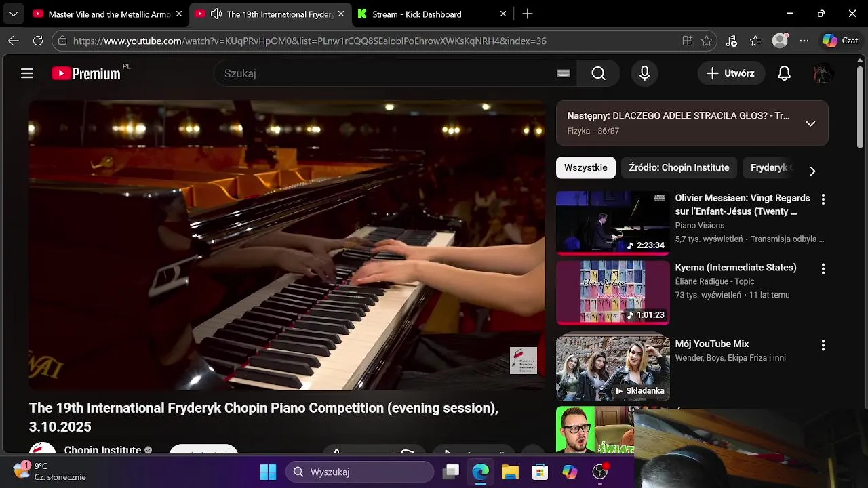Open split screen icon in address bar
Viewport: 868px width, 488px height.
click(688, 41)
